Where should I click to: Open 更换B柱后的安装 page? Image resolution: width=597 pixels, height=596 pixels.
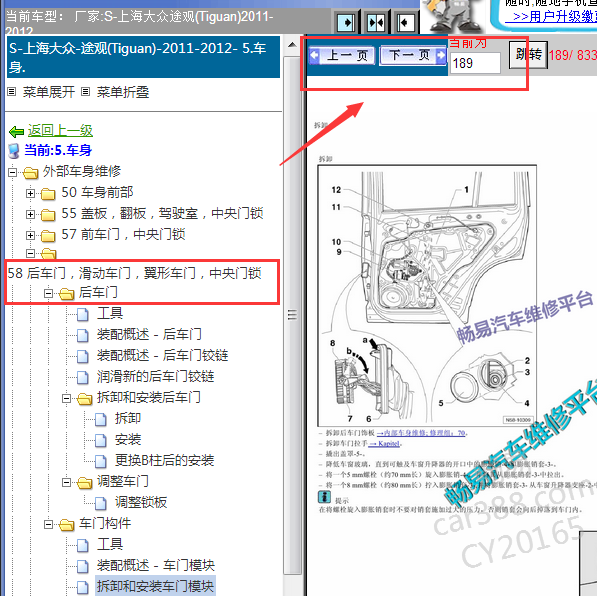point(164,460)
